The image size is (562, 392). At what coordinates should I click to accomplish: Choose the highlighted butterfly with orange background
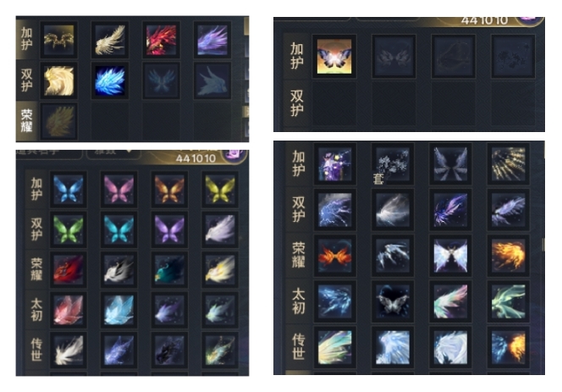334,57
